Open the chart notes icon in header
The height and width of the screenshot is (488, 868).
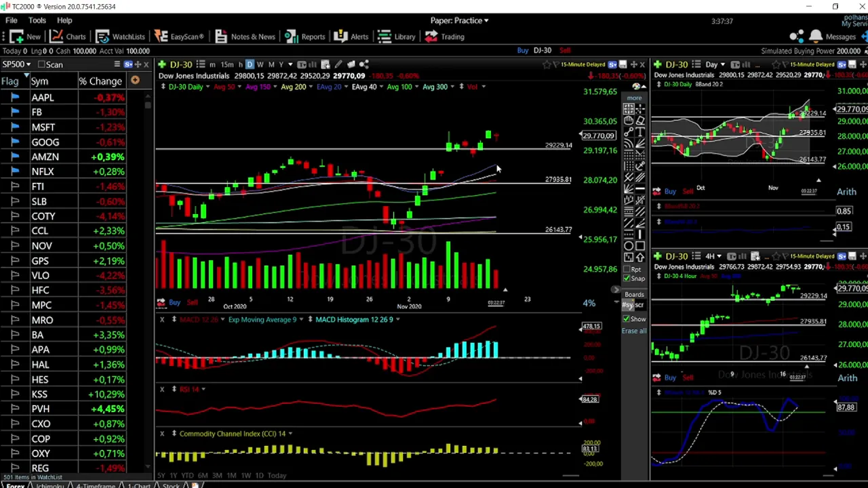[351, 64]
